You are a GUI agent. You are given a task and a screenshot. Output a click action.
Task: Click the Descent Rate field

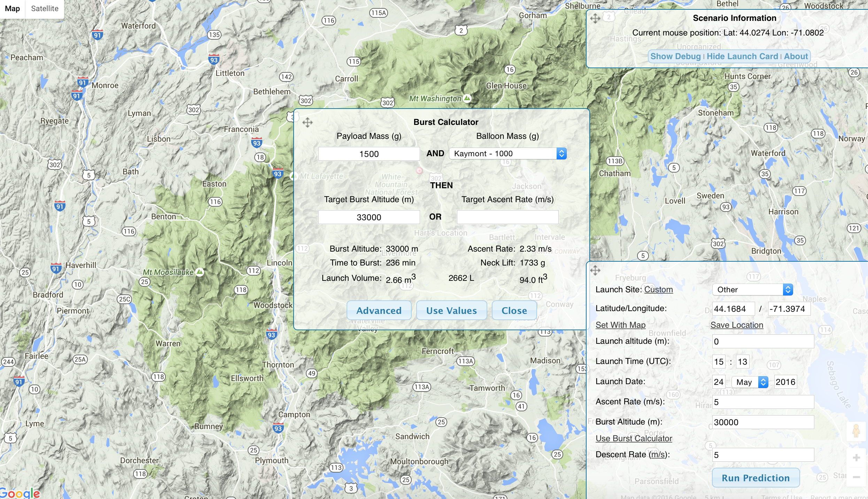(x=763, y=455)
